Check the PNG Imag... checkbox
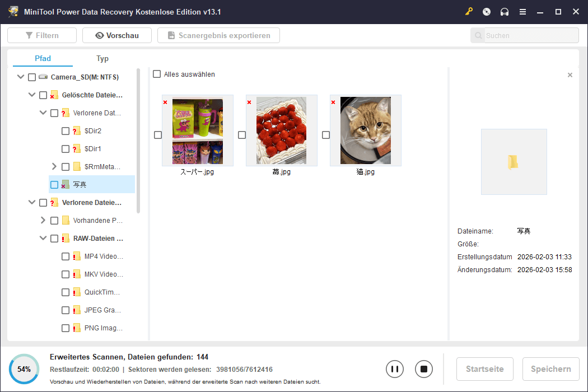588x392 pixels. click(66, 328)
